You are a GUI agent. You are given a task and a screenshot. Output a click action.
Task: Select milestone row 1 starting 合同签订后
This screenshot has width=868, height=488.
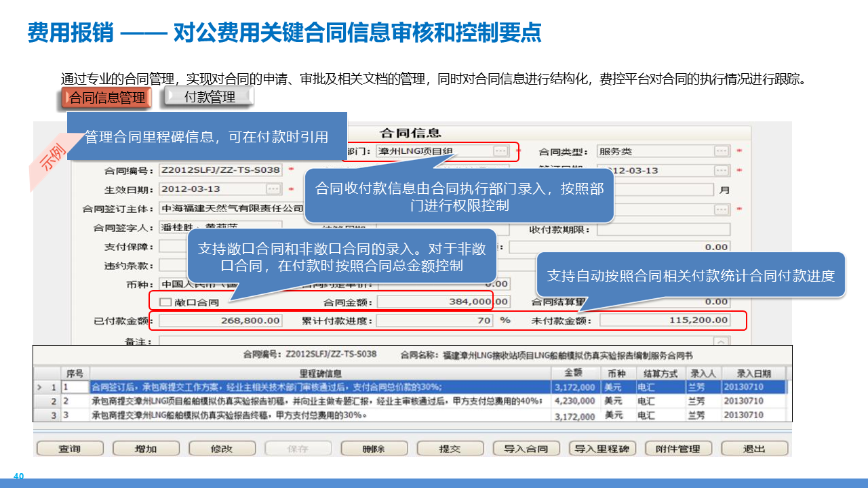(412, 388)
